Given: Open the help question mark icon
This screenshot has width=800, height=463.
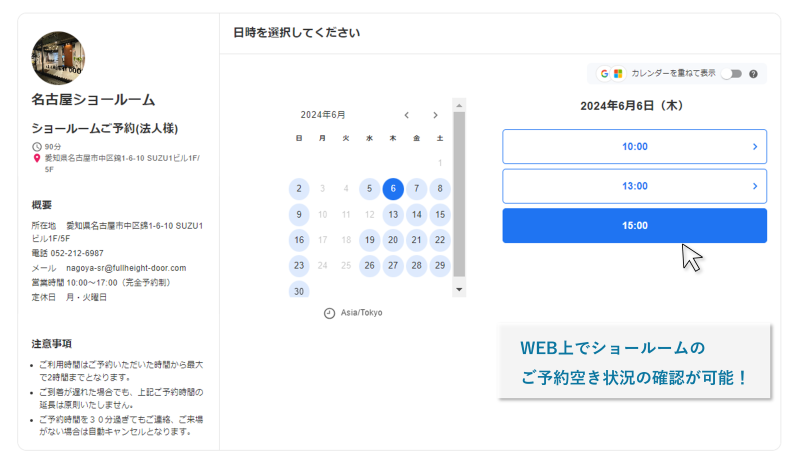Looking at the screenshot, I should click(x=753, y=74).
